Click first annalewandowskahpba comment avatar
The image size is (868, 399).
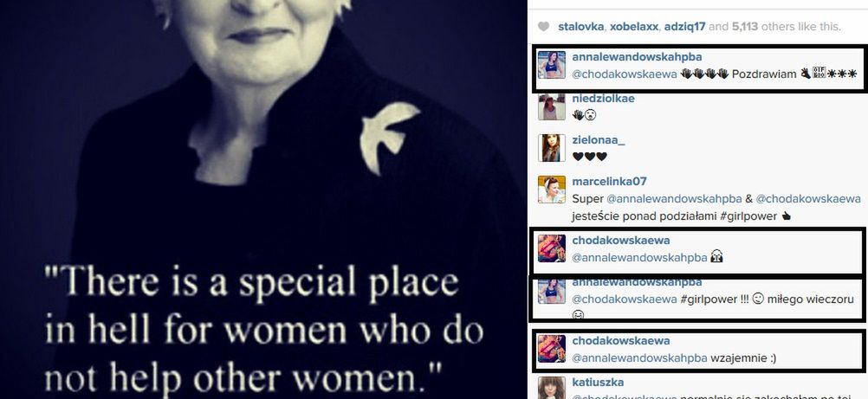(551, 65)
